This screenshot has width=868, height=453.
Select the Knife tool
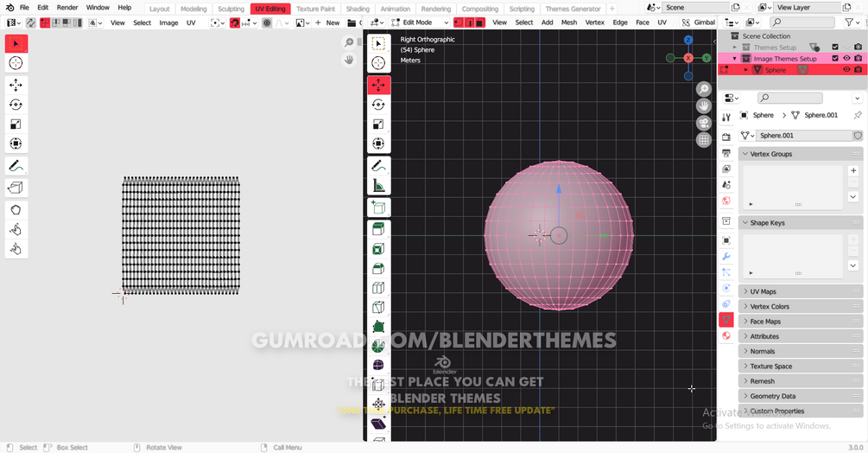tap(378, 307)
